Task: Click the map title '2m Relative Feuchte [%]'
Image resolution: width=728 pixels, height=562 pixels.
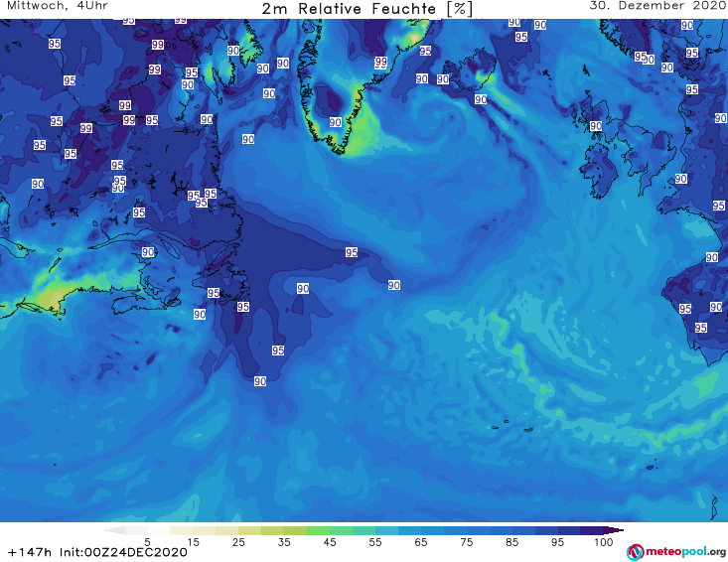Action: (367, 8)
